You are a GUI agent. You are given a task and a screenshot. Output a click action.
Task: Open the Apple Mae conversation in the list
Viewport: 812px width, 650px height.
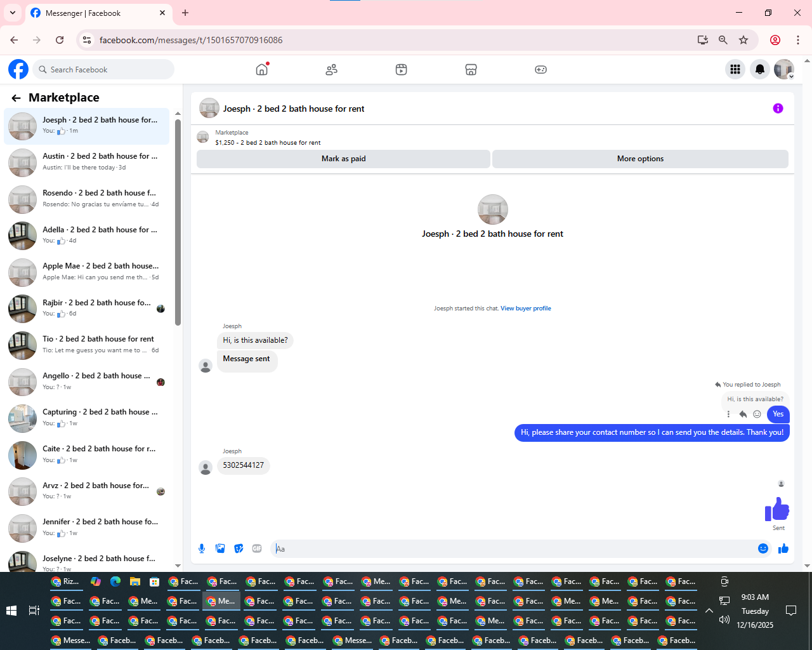coord(87,272)
